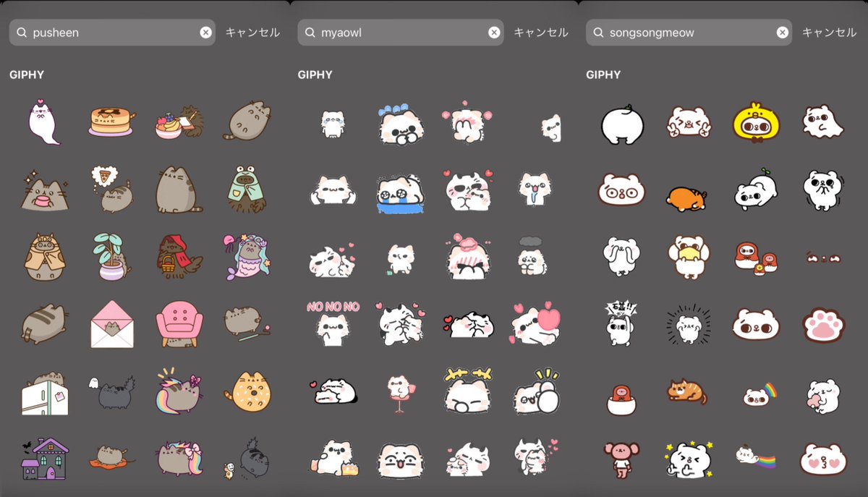Tap キャンセル next to pusheen search

tap(252, 33)
